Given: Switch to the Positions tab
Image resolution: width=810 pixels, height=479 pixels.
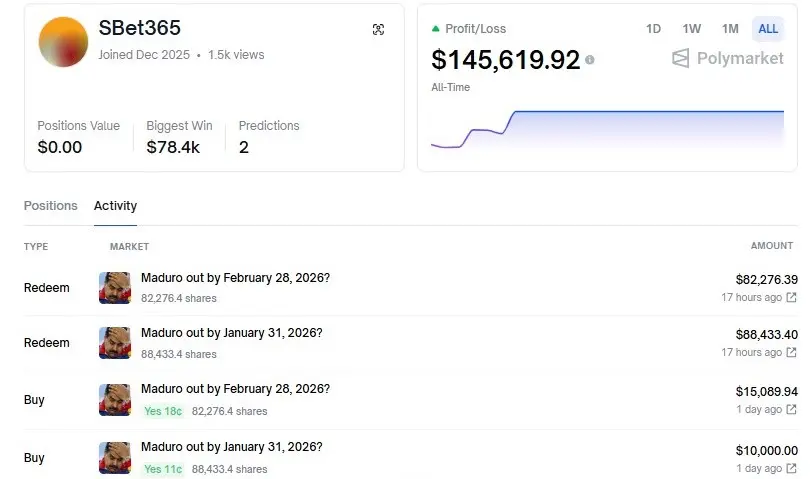Looking at the screenshot, I should [51, 206].
